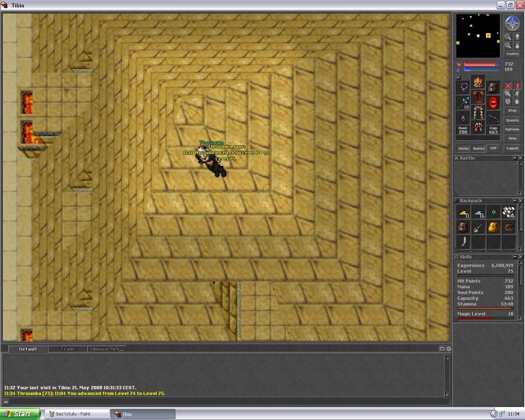Switch to the Trade chat tab

(68, 349)
